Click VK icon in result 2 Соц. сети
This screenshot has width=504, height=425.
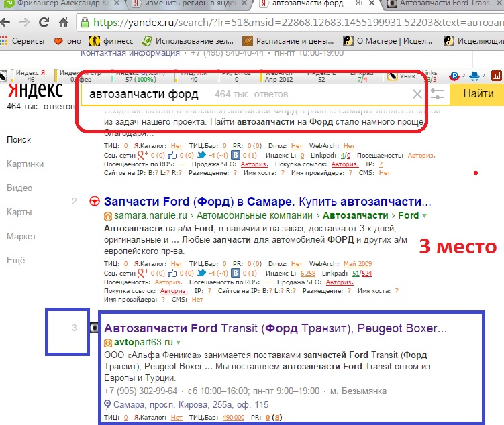[236, 273]
